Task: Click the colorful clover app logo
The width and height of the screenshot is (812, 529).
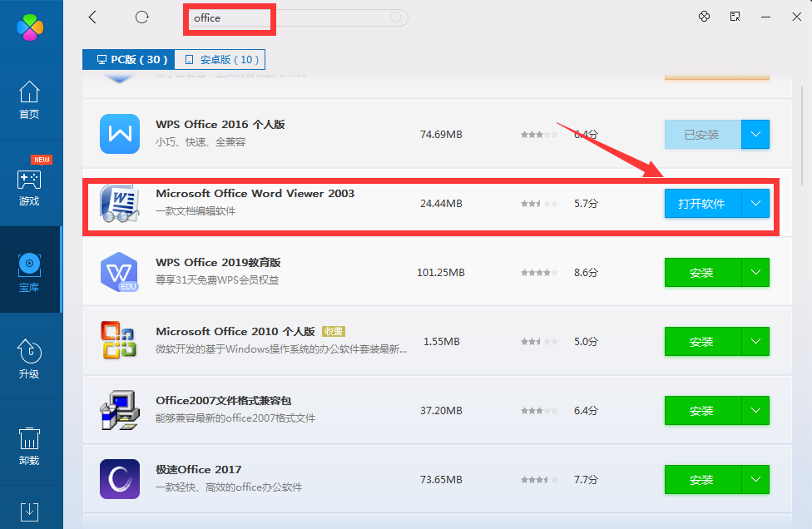Action: pos(30,27)
